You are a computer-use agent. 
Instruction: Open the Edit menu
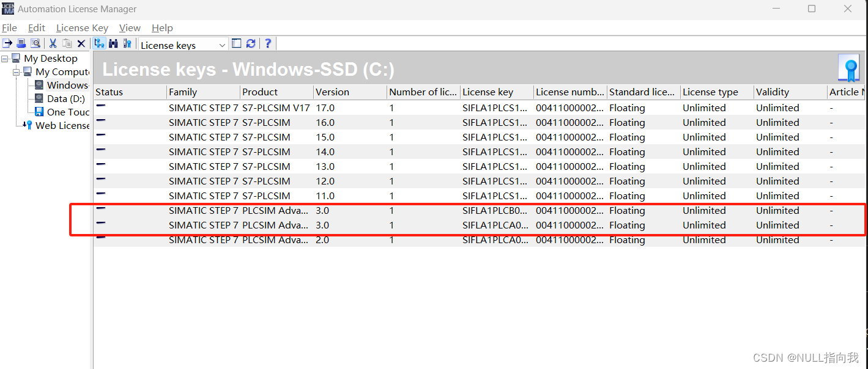(x=37, y=28)
